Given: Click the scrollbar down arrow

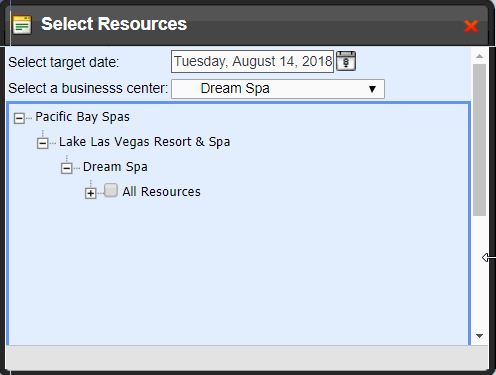Looking at the screenshot, I should (x=480, y=336).
